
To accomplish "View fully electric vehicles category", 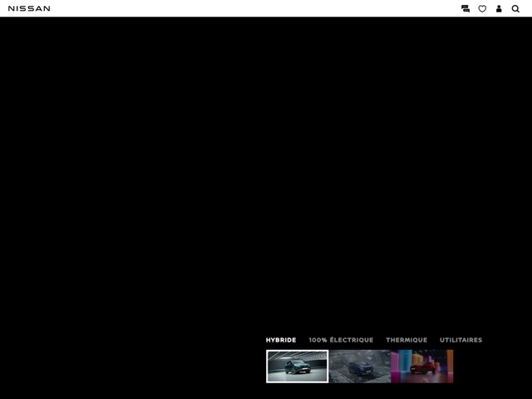I will click(x=341, y=340).
